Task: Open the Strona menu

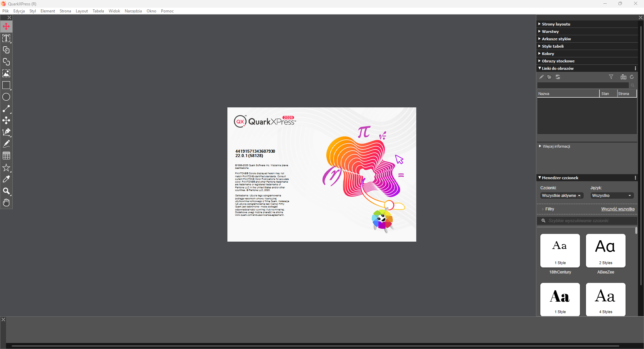Action: [65, 11]
